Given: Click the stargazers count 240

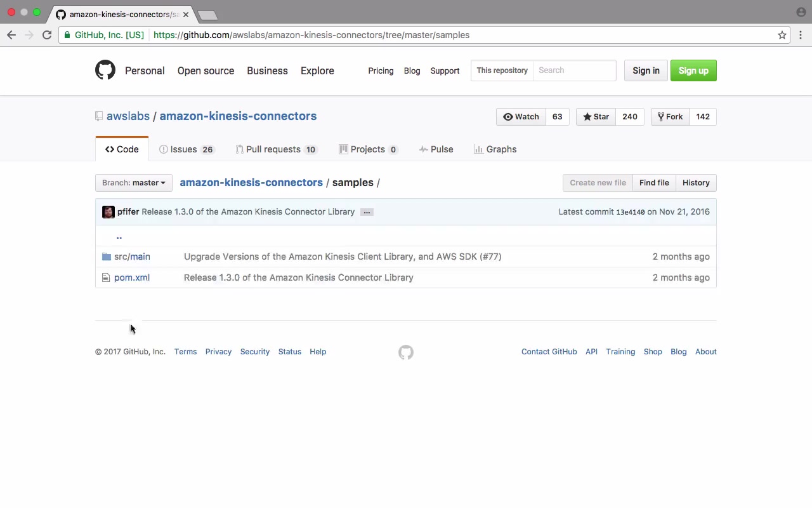Looking at the screenshot, I should click(630, 117).
